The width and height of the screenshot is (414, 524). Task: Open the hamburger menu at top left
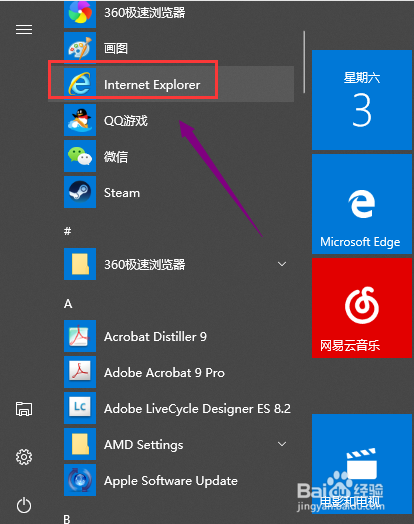(24, 29)
